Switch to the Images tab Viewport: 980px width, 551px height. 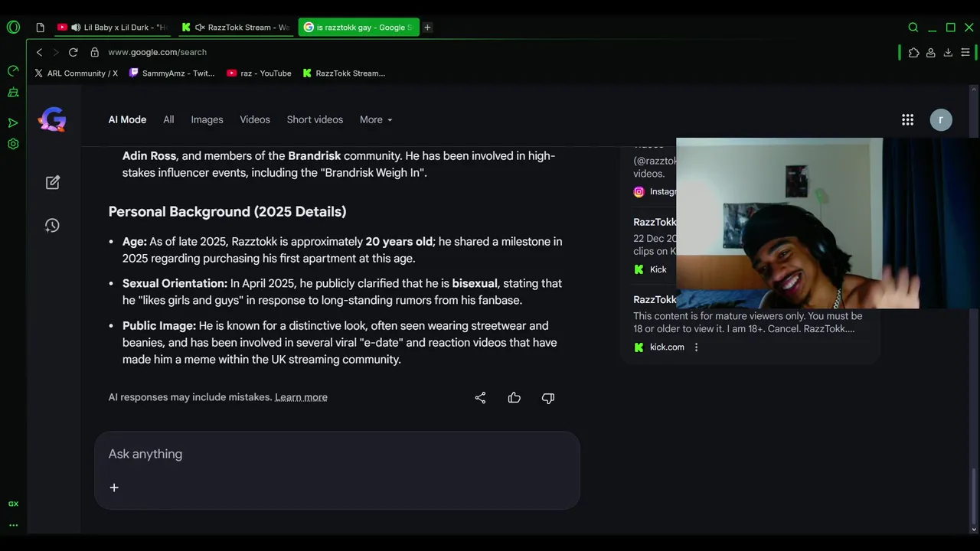pos(207,119)
